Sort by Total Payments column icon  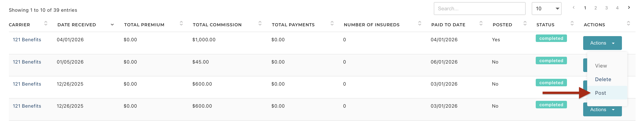coord(332,23)
